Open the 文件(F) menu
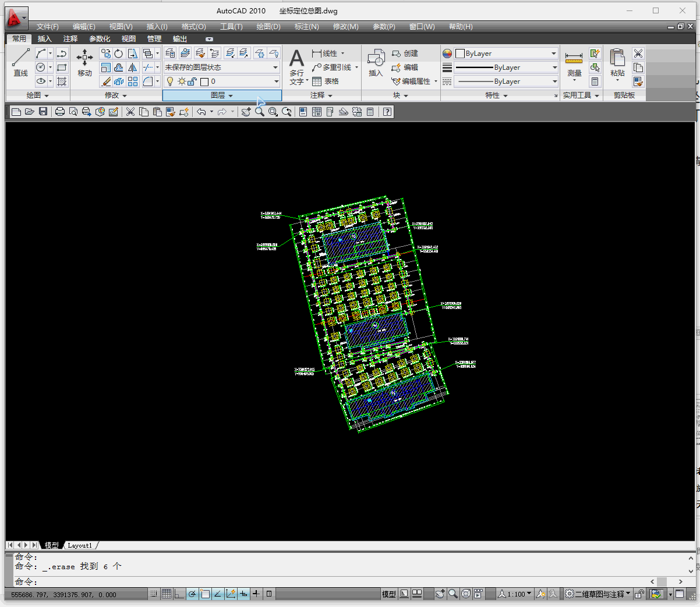This screenshot has width=700, height=607. 48,27
